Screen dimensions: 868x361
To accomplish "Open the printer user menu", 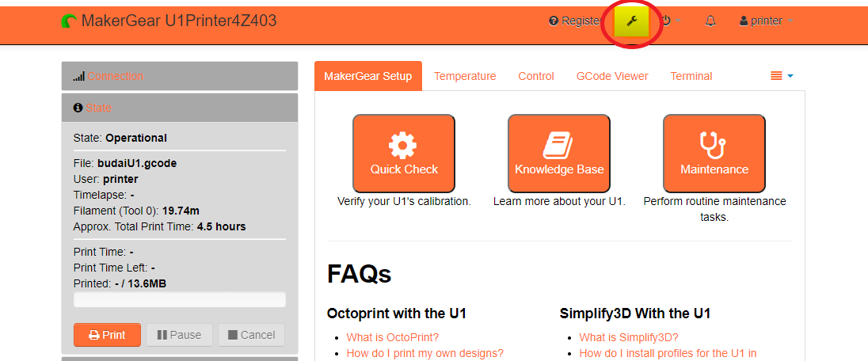I will (x=766, y=21).
